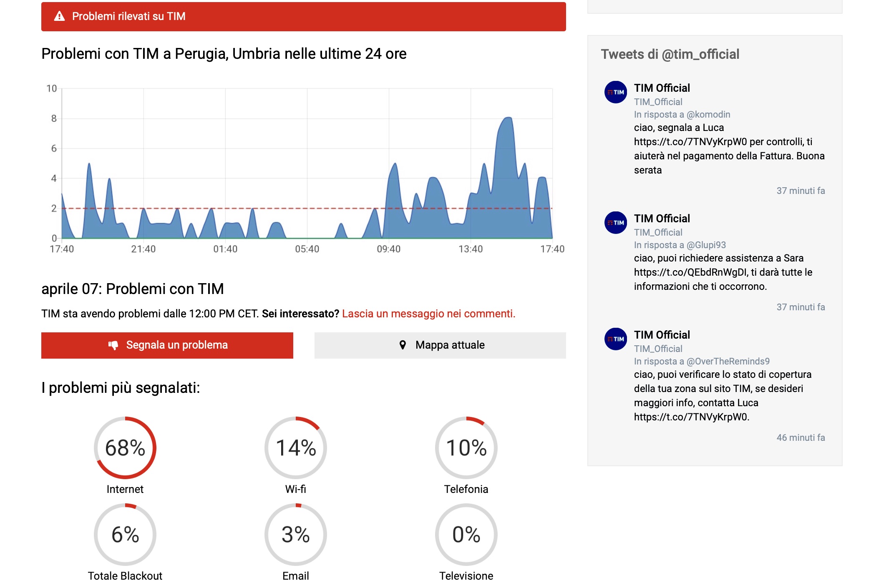Click the 05:40 x-axis label
This screenshot has height=588, width=876.
click(307, 249)
